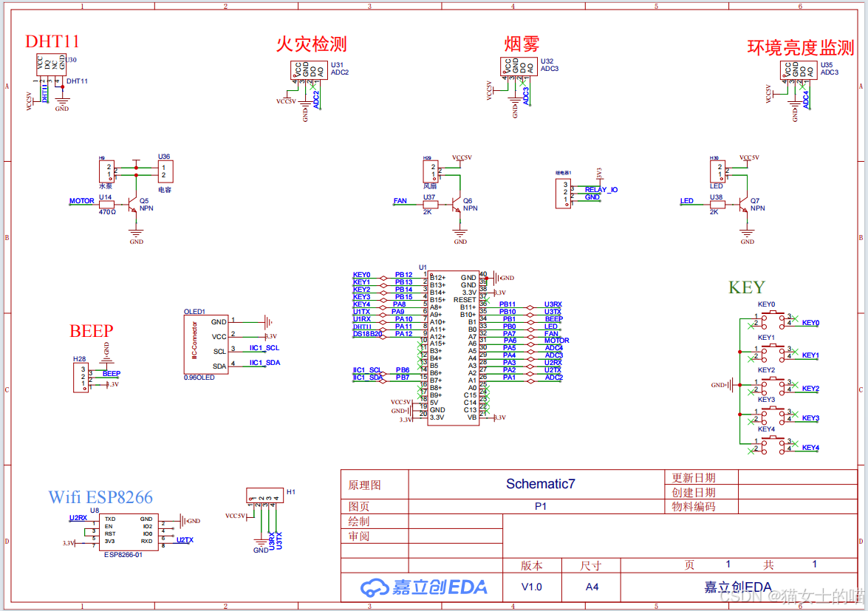This screenshot has width=868, height=611.
Task: Click the RESET pin name on U1
Action: pos(465,299)
